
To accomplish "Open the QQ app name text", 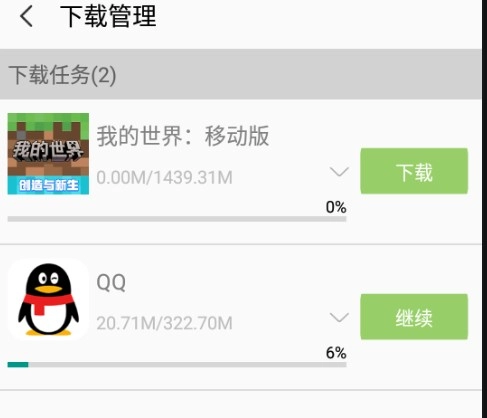I will point(111,282).
